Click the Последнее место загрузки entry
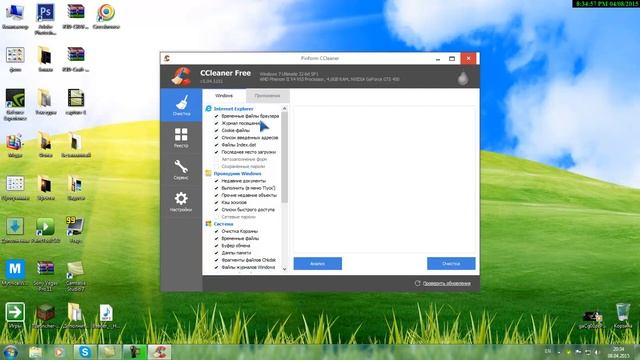Image resolution: width=640 pixels, height=360 pixels. coord(249,152)
